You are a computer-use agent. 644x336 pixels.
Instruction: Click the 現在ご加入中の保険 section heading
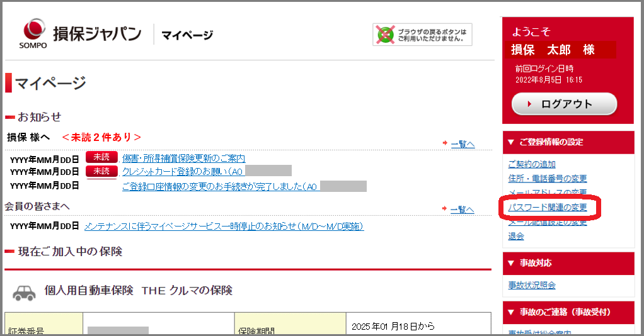click(70, 252)
